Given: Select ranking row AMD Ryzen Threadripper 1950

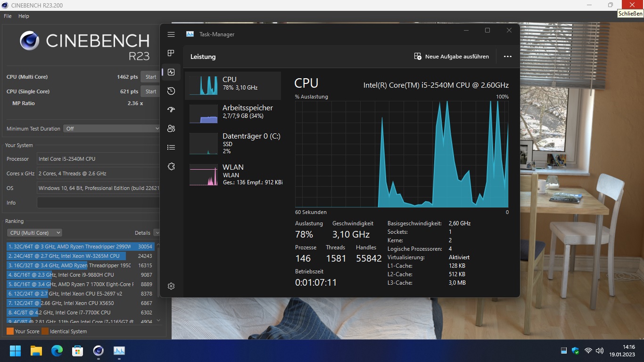Looking at the screenshot, I should point(80,265).
